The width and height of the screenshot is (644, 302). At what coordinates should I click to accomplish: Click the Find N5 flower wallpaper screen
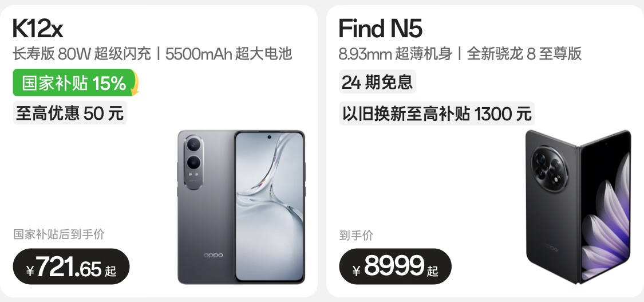[x=605, y=207]
